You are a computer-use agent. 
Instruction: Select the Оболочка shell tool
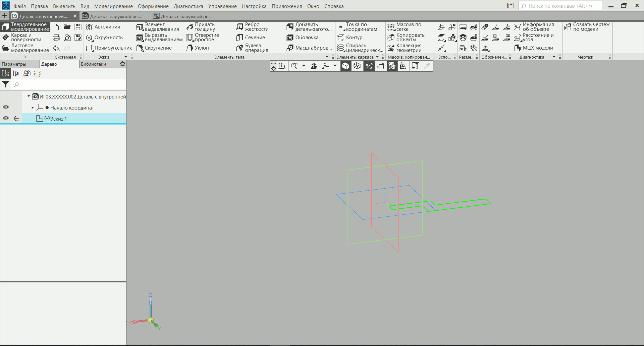[x=303, y=38]
